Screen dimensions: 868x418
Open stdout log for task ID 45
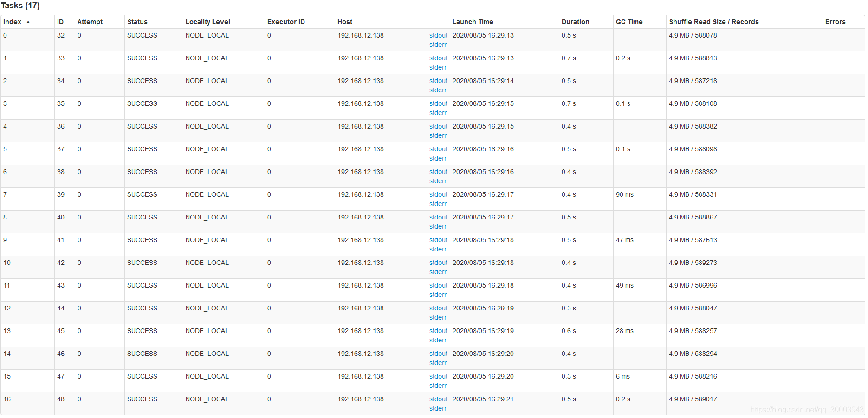coord(438,331)
